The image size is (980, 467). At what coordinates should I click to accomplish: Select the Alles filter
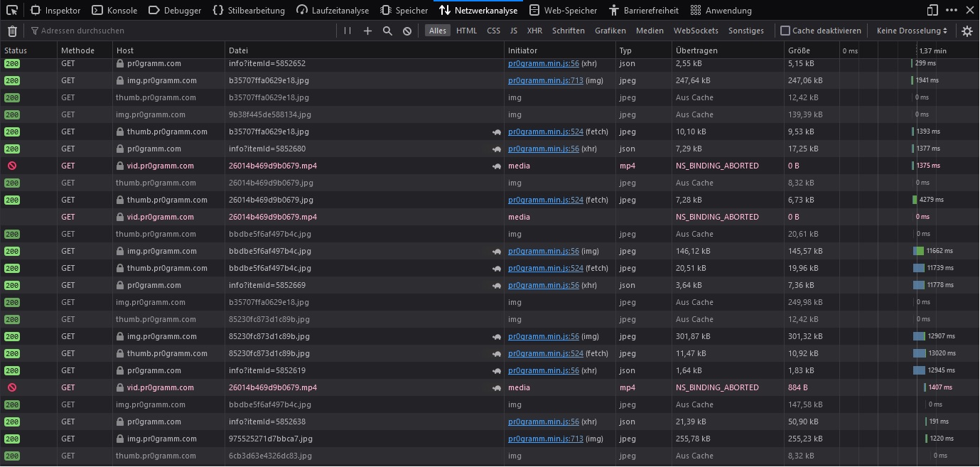437,31
